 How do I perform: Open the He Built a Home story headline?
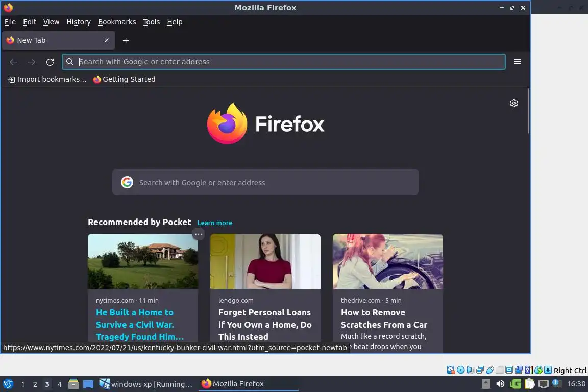coord(140,325)
